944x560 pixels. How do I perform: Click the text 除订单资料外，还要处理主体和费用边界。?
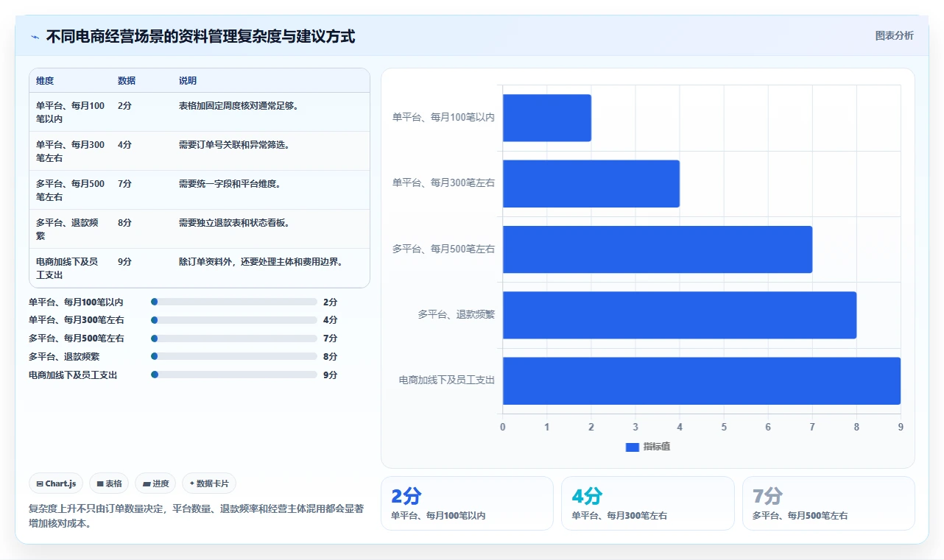pyautogui.click(x=261, y=261)
